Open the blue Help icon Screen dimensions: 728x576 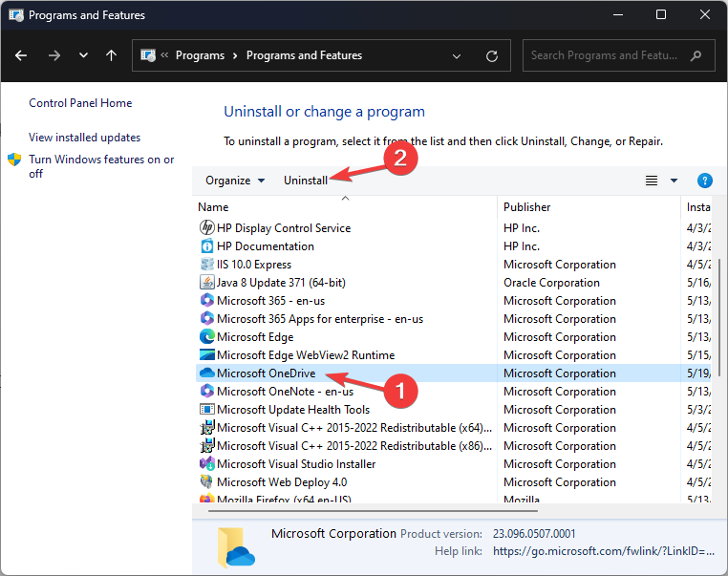704,181
